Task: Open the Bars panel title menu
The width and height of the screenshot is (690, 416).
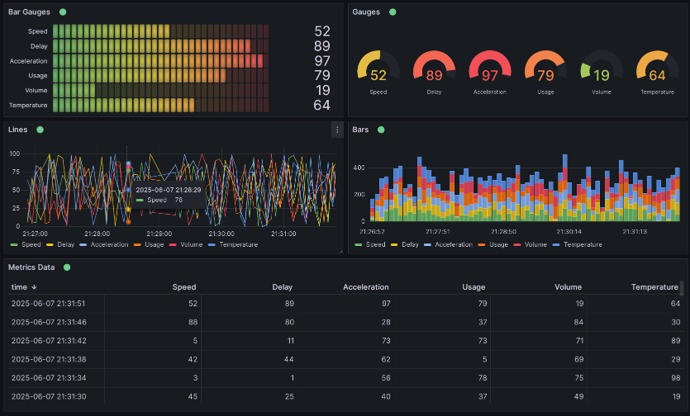Action: point(360,129)
